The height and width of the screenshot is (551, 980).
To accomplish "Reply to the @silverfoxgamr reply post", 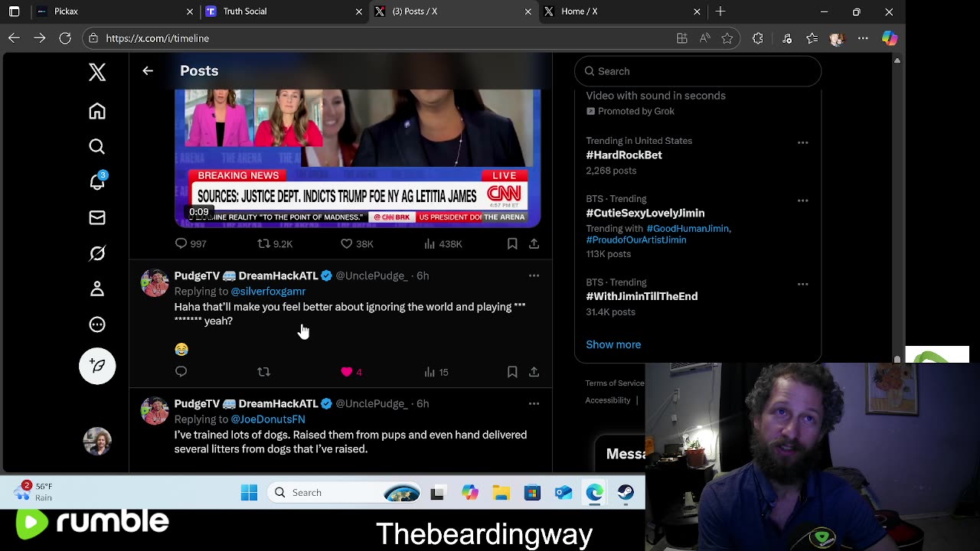I will point(181,371).
